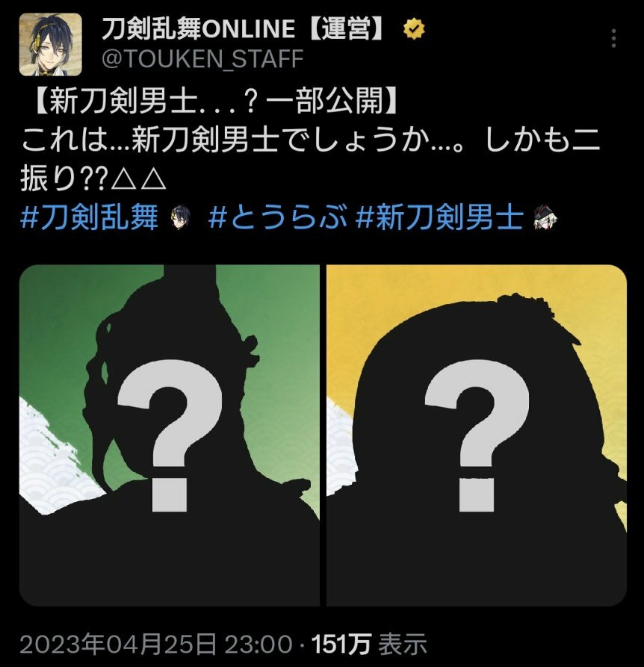Open the @TOUKEN_STAFF handle
The image size is (644, 667).
point(202,58)
